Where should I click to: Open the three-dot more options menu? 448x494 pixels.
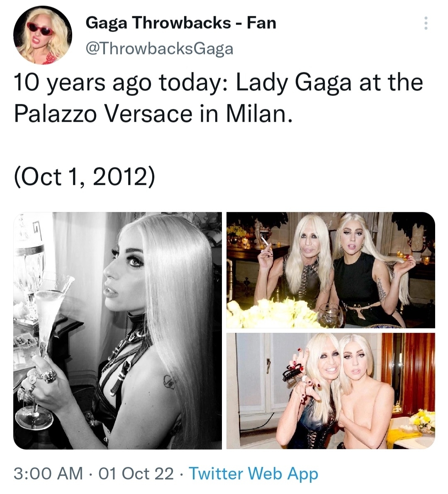[x=426, y=23]
